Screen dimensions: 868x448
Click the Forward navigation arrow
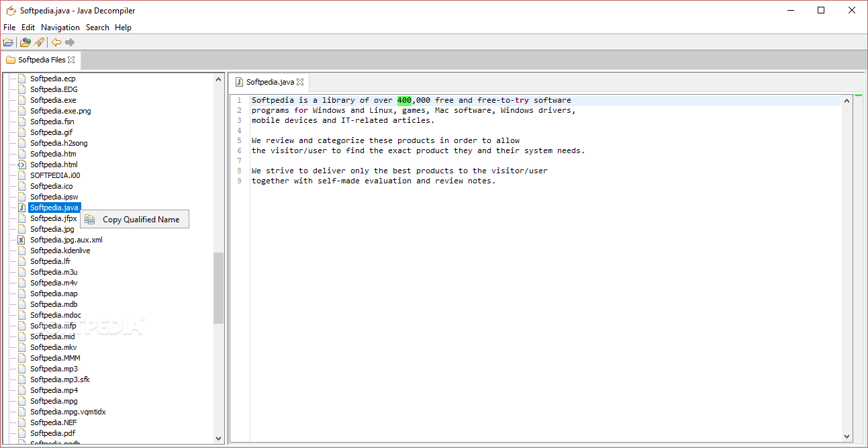coord(70,42)
